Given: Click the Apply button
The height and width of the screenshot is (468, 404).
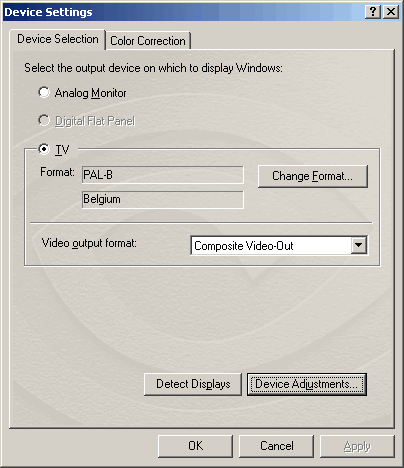Looking at the screenshot, I should point(357,446).
